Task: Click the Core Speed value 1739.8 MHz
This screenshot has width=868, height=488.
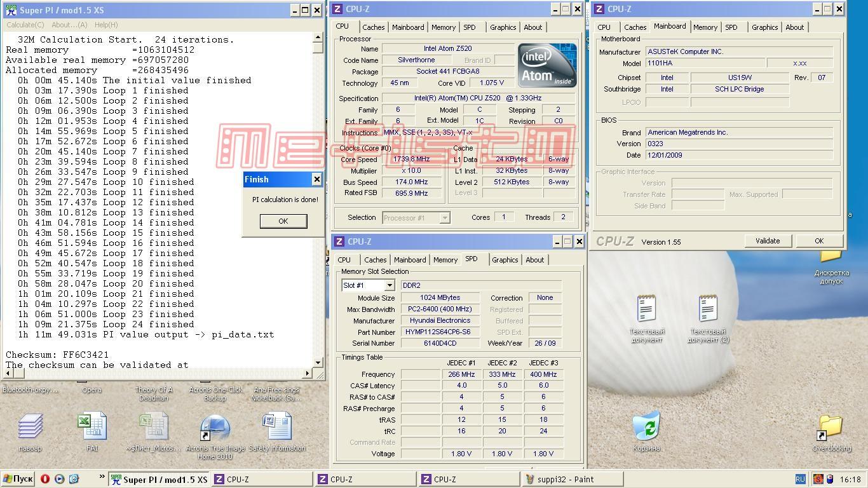Action: (x=411, y=159)
